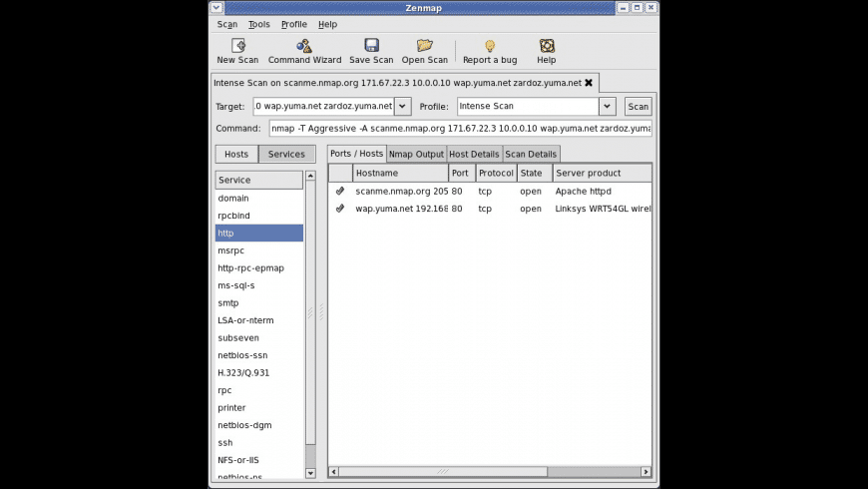Select the rpcbind service
The width and height of the screenshot is (868, 489).
pos(259,216)
